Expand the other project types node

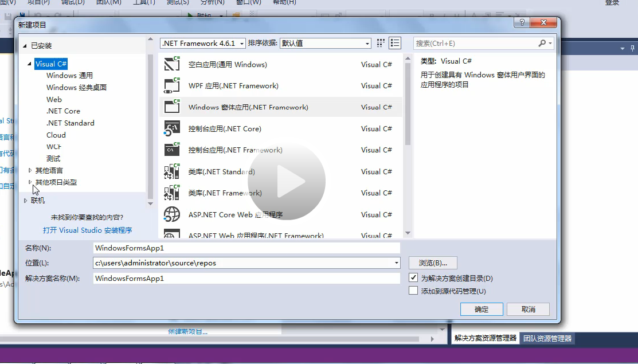(30, 182)
